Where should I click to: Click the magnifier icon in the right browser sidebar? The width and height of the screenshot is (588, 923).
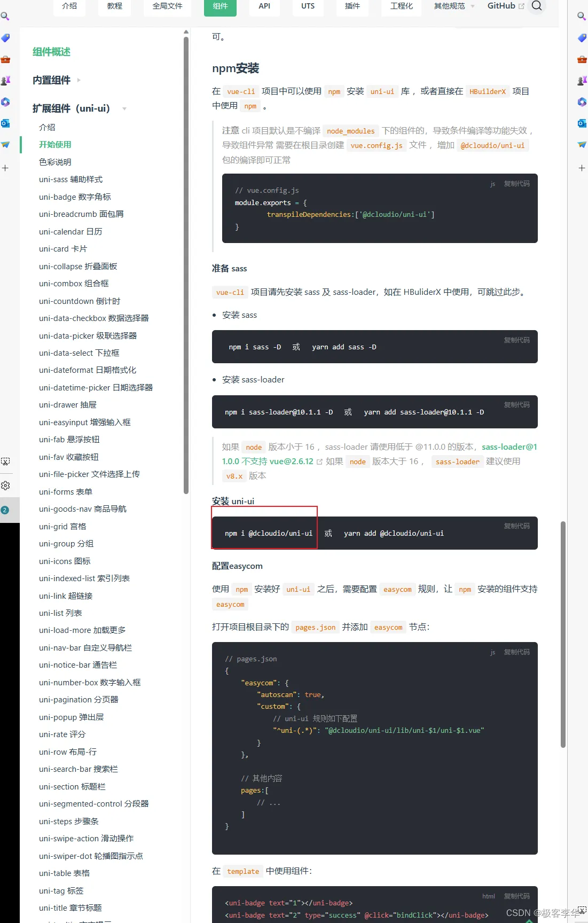tap(582, 17)
